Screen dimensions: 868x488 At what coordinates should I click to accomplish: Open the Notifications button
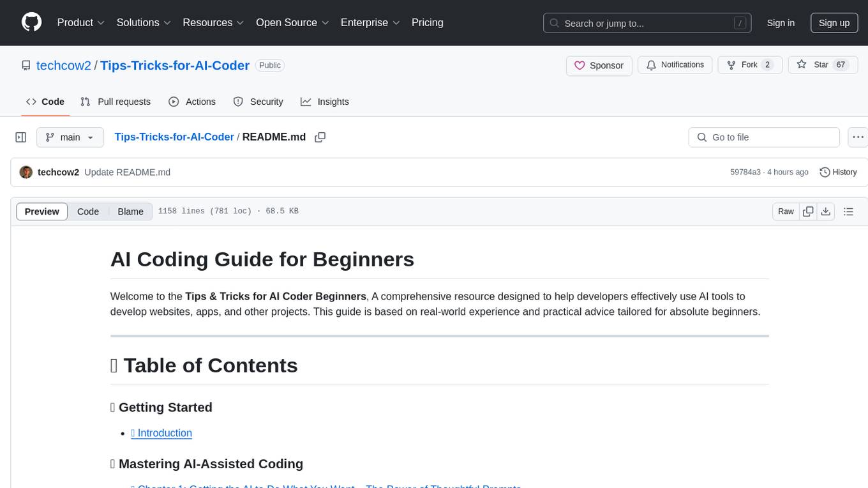675,65
